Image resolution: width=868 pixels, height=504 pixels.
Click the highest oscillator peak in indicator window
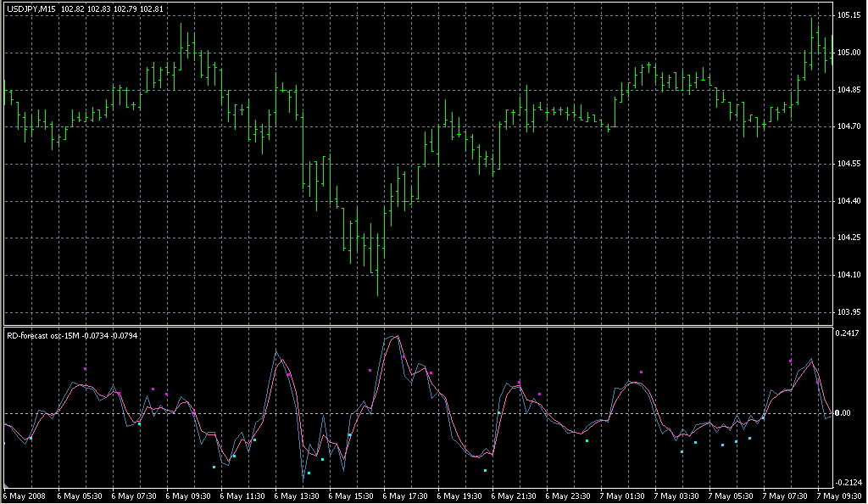[x=395, y=337]
